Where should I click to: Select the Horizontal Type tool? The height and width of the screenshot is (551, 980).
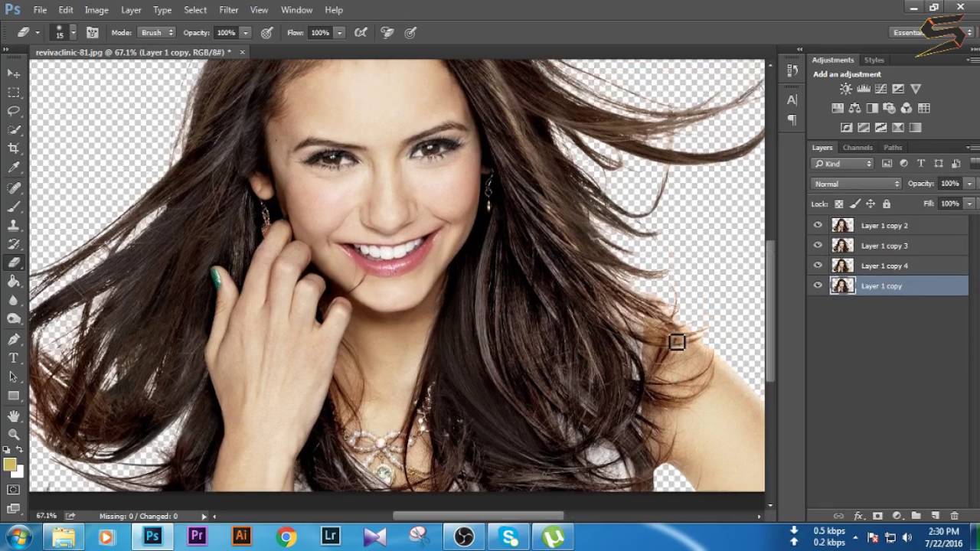point(14,358)
